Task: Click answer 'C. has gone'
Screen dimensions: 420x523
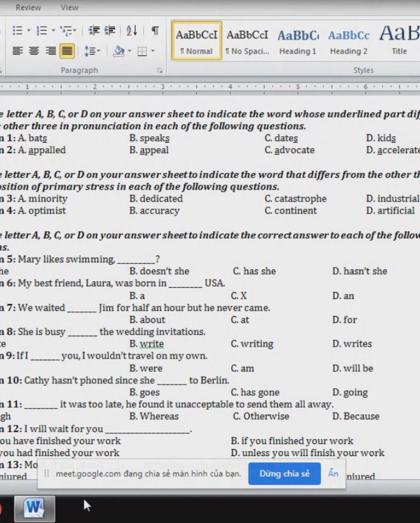Action: pyautogui.click(x=255, y=393)
